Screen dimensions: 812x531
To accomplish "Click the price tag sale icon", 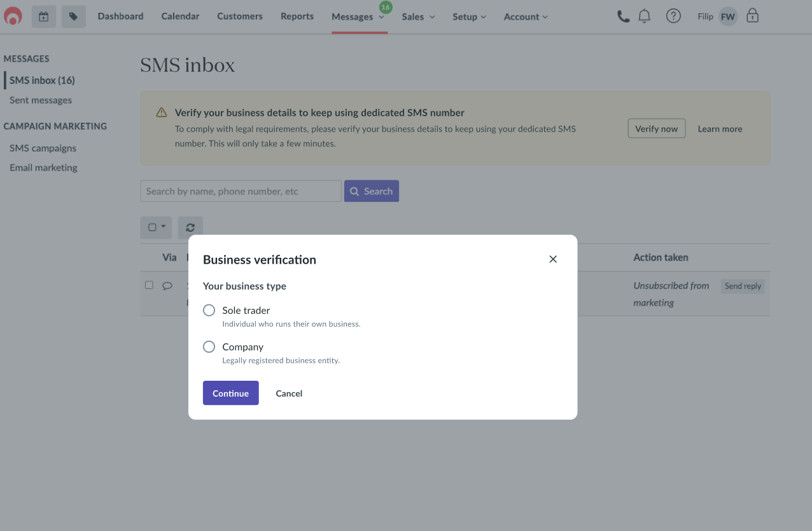I will pyautogui.click(x=73, y=17).
